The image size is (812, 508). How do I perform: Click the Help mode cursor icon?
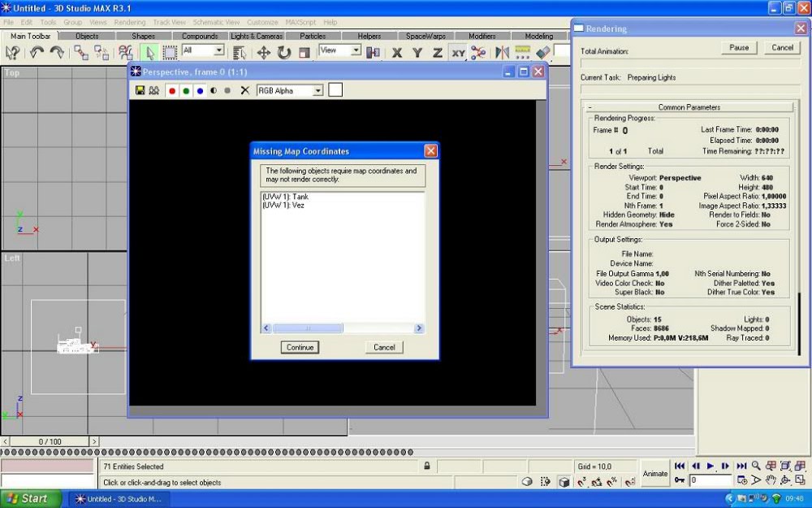click(12, 52)
